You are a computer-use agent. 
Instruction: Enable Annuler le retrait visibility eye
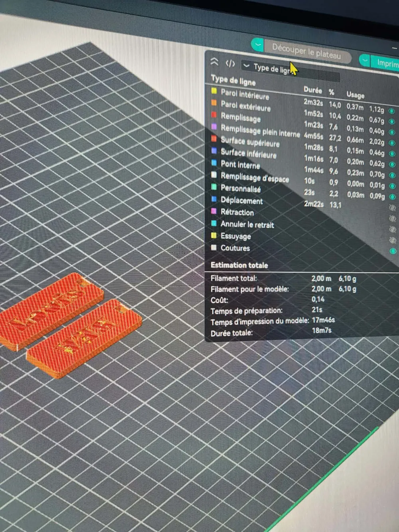click(393, 229)
